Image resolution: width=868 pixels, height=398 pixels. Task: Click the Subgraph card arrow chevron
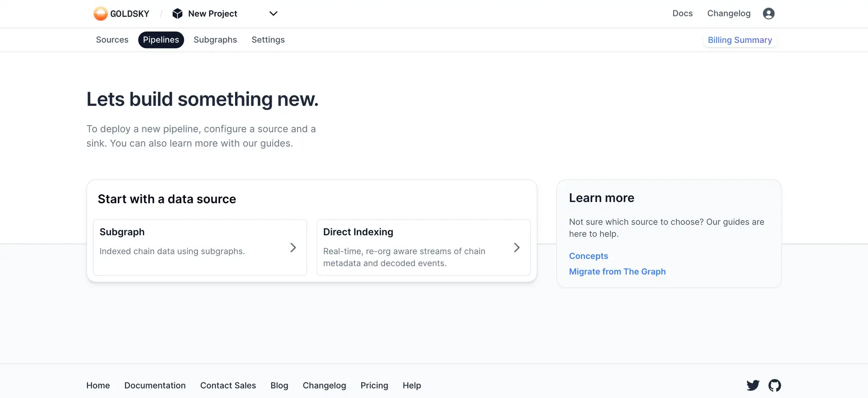293,248
